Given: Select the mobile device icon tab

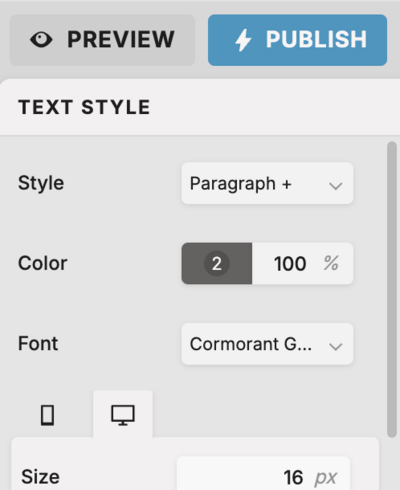Looking at the screenshot, I should [47, 415].
